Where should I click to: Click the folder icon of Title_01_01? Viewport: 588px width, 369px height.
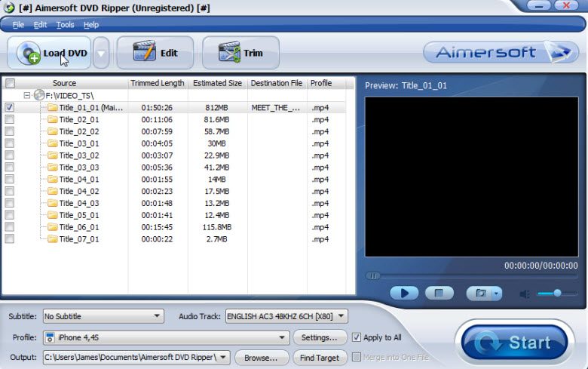53,108
